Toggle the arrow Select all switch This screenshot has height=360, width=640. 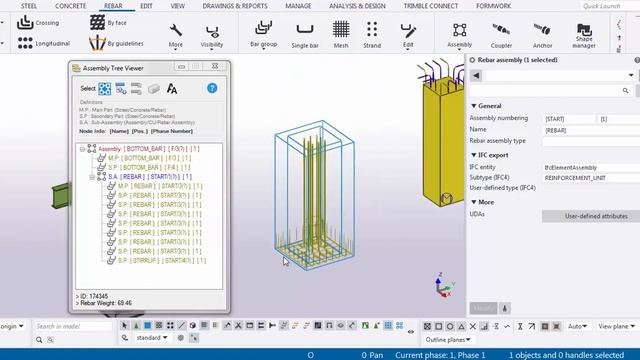click(124, 325)
